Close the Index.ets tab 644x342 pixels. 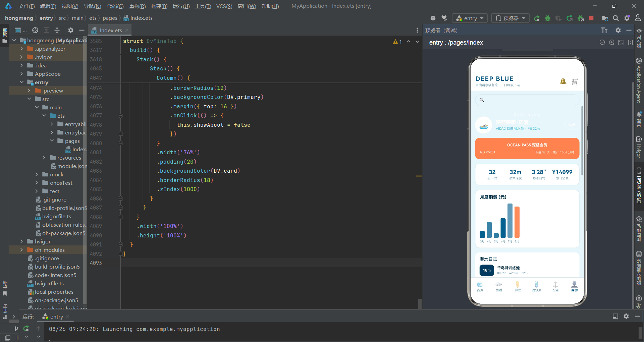click(127, 30)
